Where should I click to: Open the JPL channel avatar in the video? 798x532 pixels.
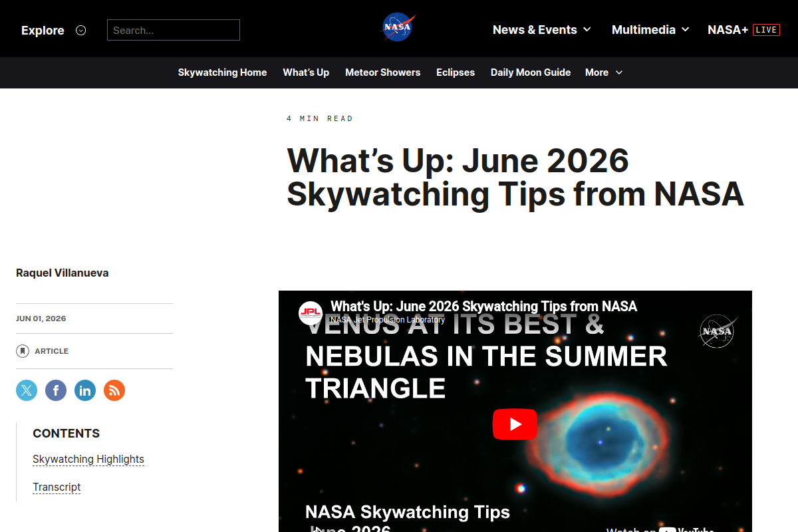coord(311,313)
